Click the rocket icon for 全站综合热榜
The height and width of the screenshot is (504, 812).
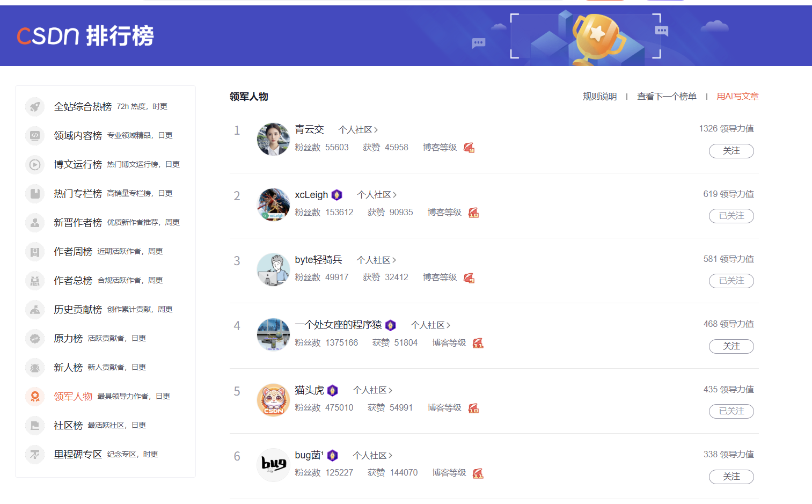tap(35, 106)
